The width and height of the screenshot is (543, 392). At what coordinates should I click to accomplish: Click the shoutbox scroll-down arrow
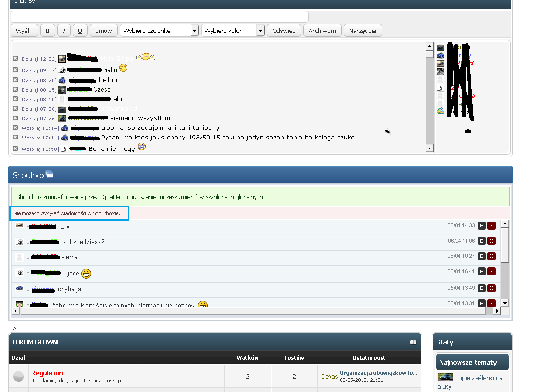505,303
